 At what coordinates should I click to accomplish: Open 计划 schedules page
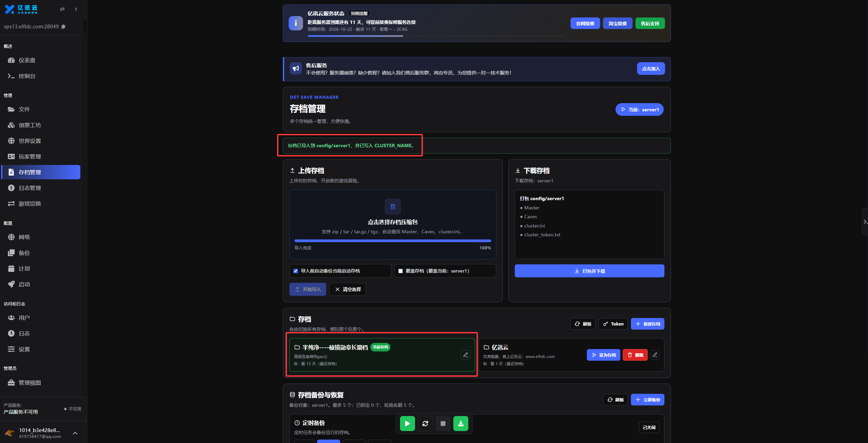[41, 268]
